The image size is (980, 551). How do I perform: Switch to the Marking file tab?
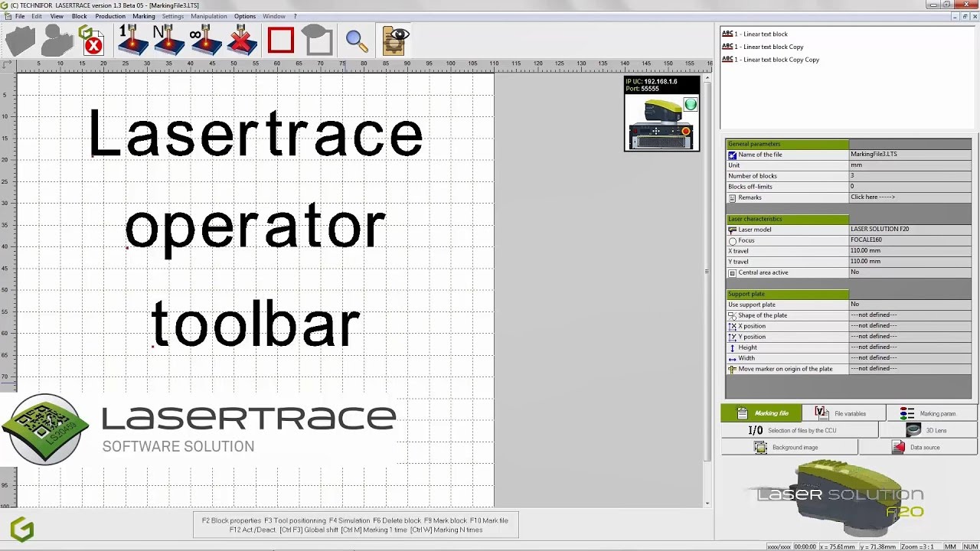[x=761, y=413]
